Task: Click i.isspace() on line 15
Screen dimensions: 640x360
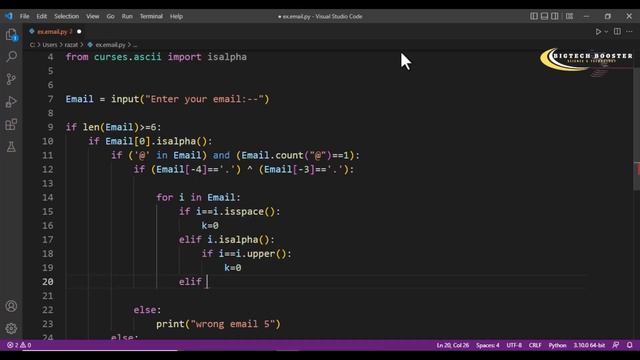Action: [x=244, y=212]
